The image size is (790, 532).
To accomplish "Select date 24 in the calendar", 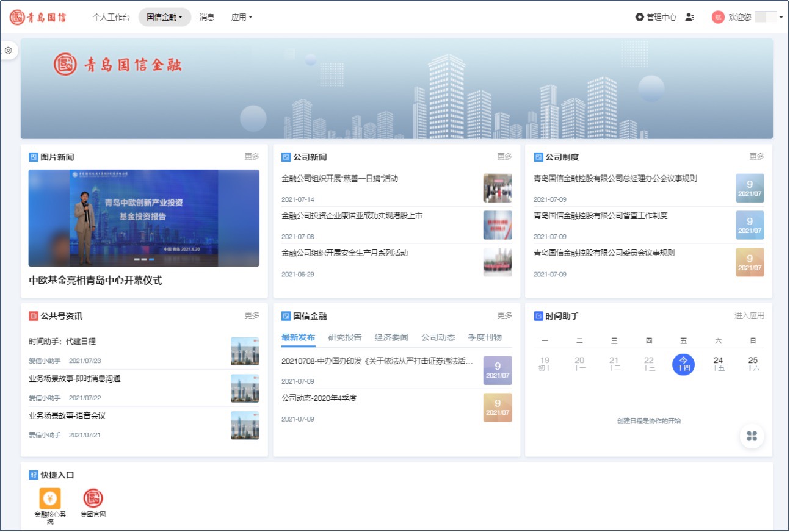I will [x=718, y=364].
